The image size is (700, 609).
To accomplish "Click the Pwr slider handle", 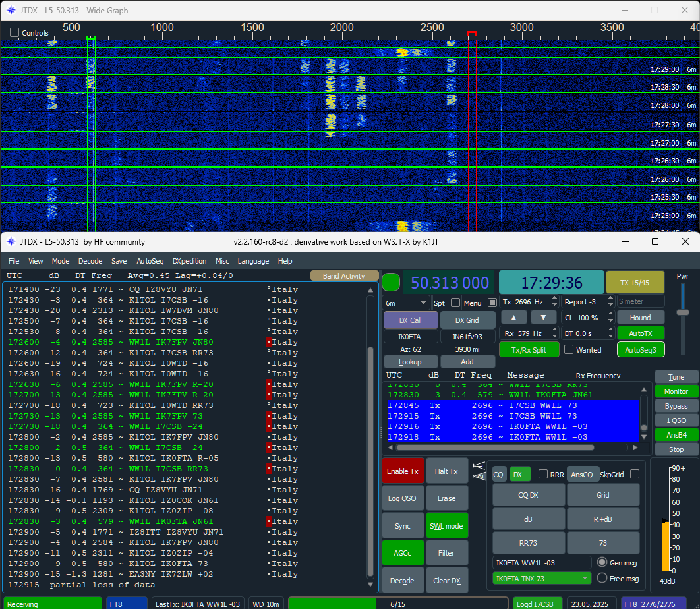I will coord(683,312).
